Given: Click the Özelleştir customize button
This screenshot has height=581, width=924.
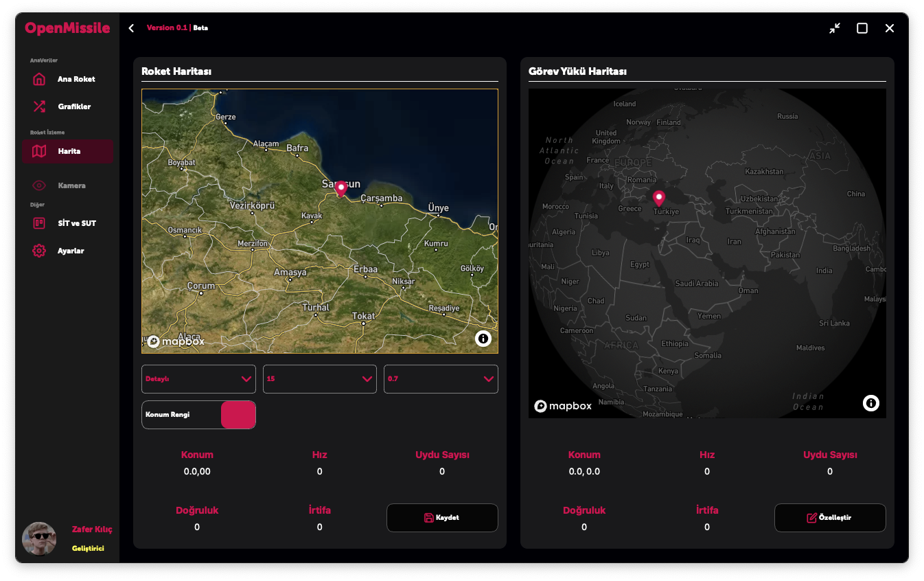Looking at the screenshot, I should tap(830, 518).
